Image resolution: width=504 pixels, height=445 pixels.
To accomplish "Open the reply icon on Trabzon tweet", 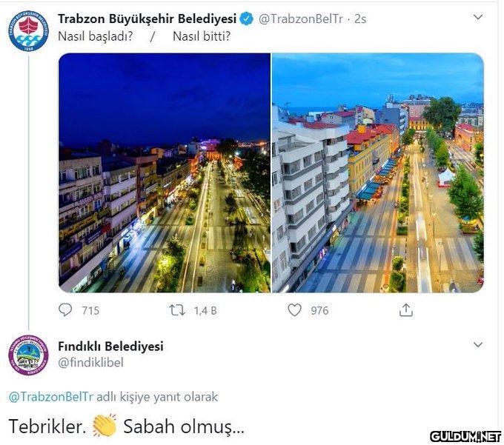I will [x=65, y=310].
